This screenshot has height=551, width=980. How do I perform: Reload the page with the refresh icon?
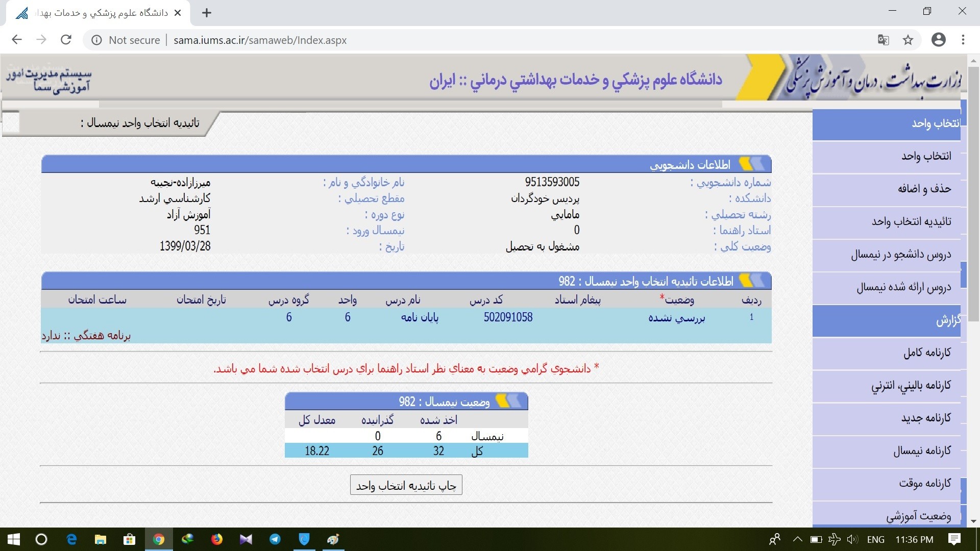[x=66, y=40]
